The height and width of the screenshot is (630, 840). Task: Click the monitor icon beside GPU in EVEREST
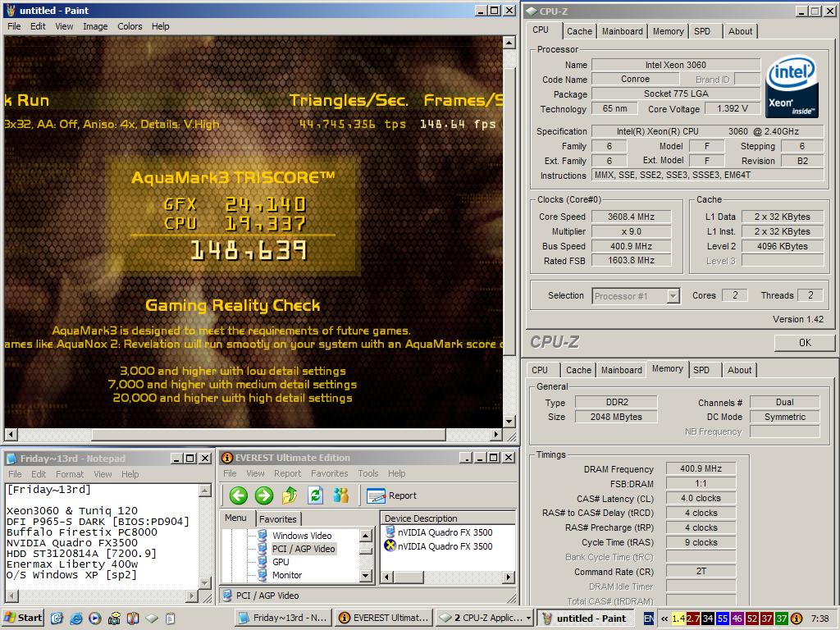point(262,561)
